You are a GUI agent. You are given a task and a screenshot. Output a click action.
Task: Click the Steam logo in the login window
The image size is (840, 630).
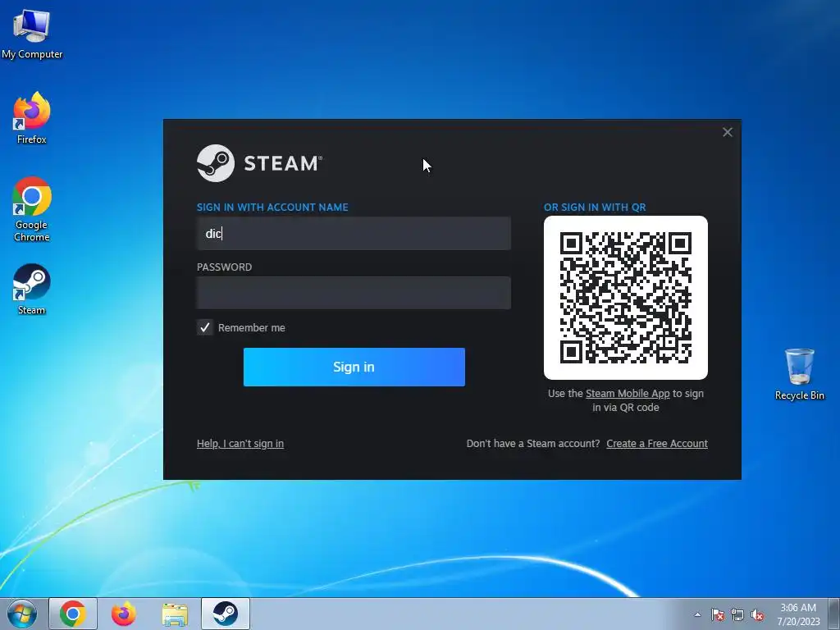click(260, 163)
